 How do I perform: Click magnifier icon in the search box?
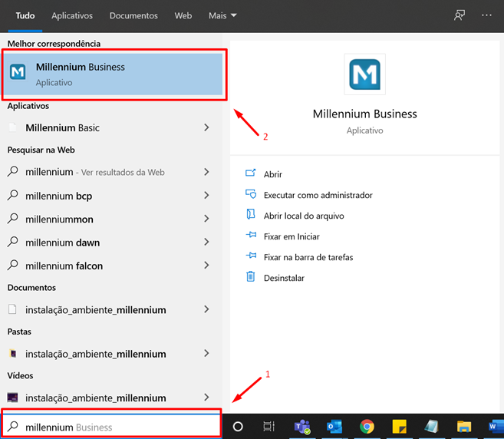click(12, 426)
